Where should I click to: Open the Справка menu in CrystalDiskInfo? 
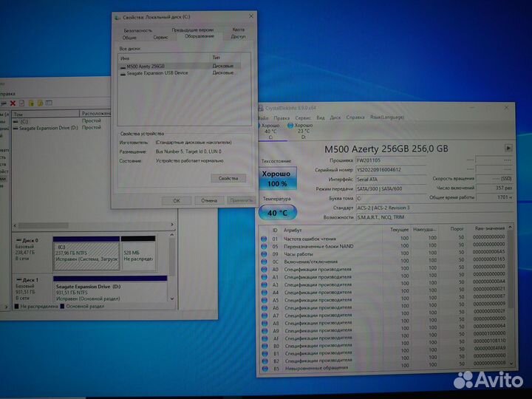[x=355, y=117]
